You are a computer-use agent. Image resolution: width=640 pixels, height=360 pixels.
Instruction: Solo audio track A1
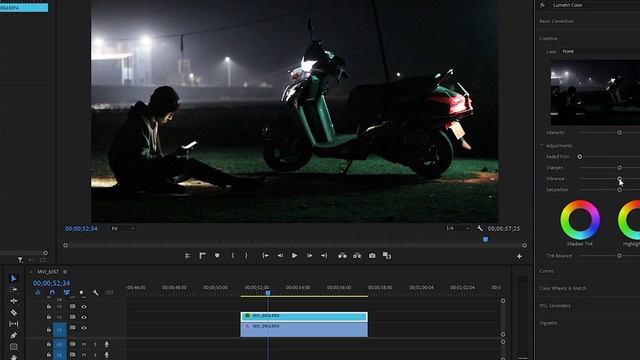pos(95,344)
